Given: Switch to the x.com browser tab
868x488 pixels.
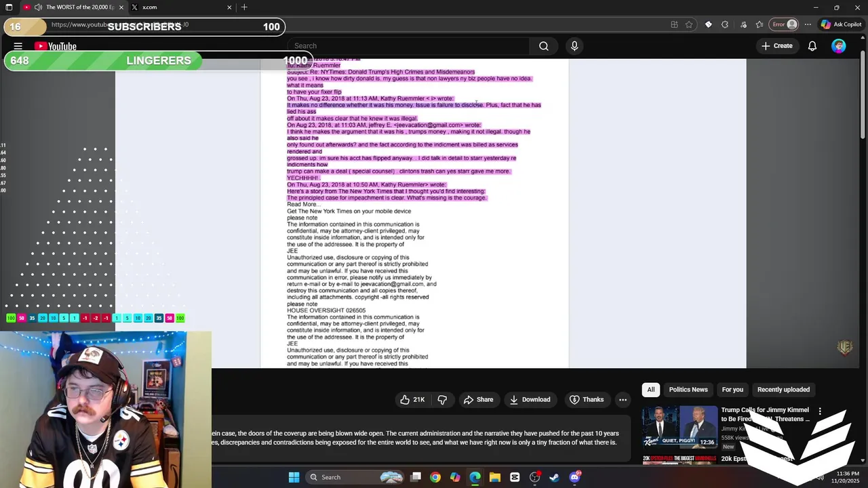Looking at the screenshot, I should click(x=180, y=7).
